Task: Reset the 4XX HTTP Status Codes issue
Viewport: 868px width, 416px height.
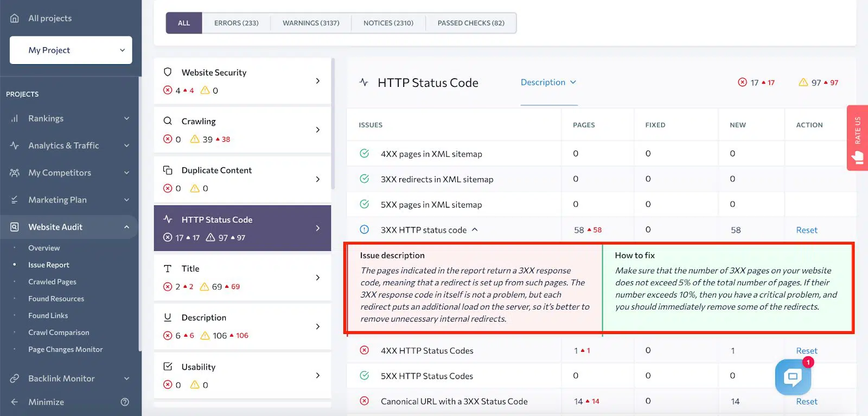Action: coord(806,351)
